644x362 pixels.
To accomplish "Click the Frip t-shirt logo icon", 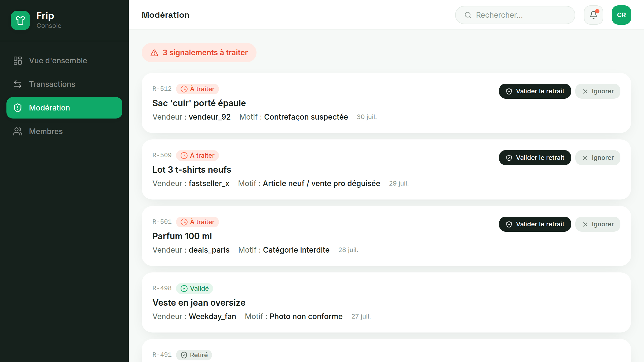I will tap(20, 20).
